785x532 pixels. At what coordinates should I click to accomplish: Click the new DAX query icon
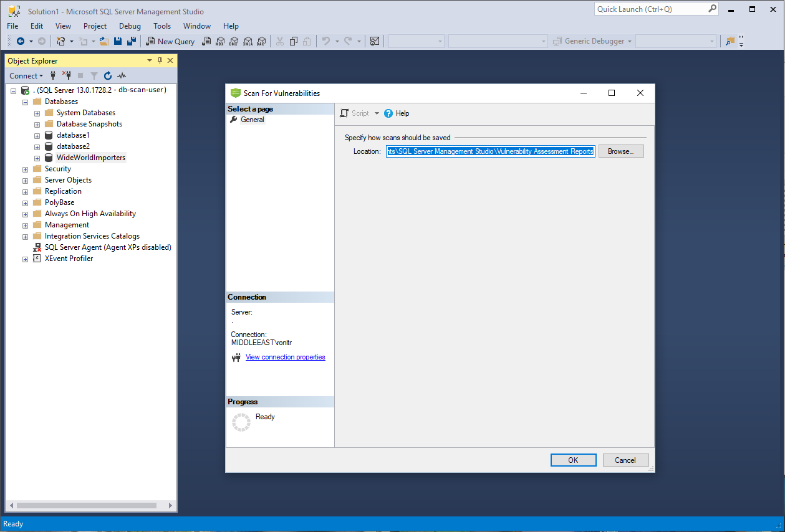pos(261,40)
